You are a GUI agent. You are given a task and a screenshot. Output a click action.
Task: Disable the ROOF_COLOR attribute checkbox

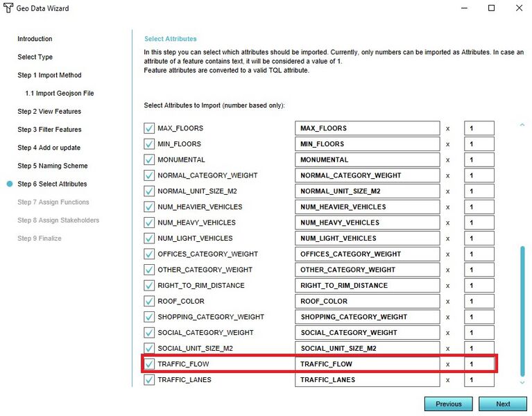pyautogui.click(x=149, y=301)
